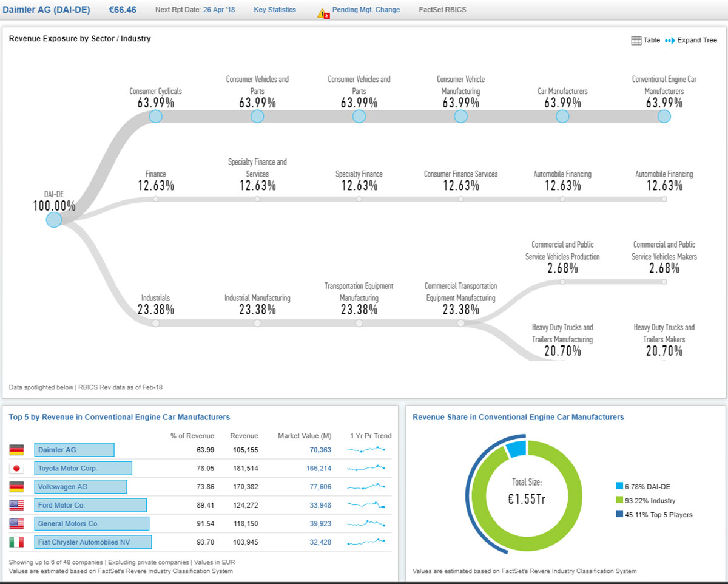Select the Consumer Finance Services node
The image size is (728, 584).
[461, 199]
